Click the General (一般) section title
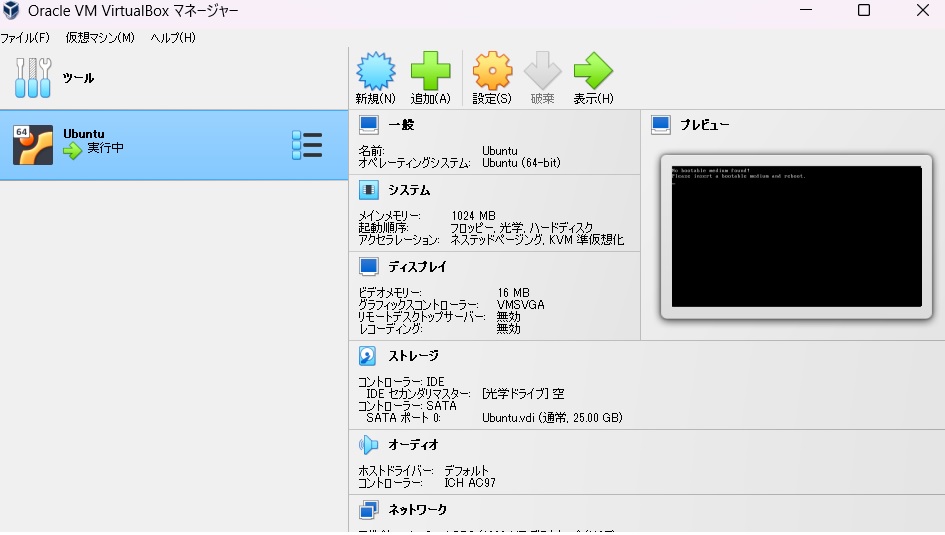 [x=401, y=125]
